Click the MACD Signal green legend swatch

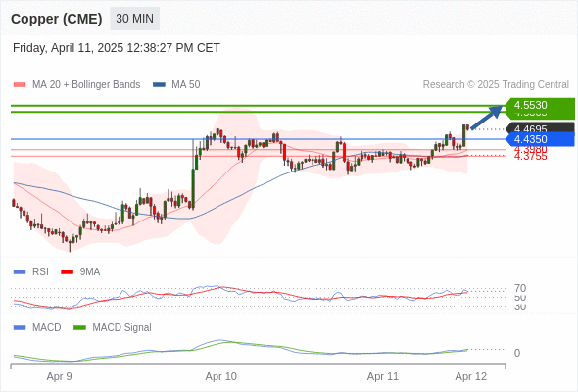click(x=79, y=327)
